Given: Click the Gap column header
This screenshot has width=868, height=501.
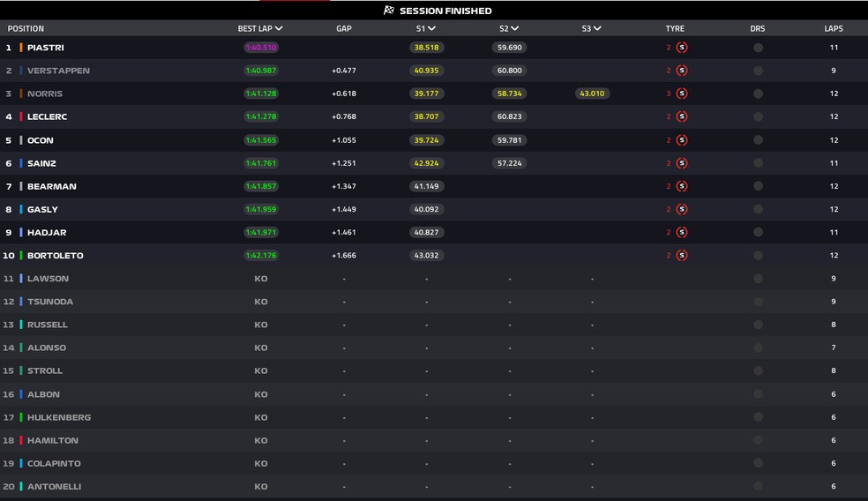Looking at the screenshot, I should click(344, 28).
